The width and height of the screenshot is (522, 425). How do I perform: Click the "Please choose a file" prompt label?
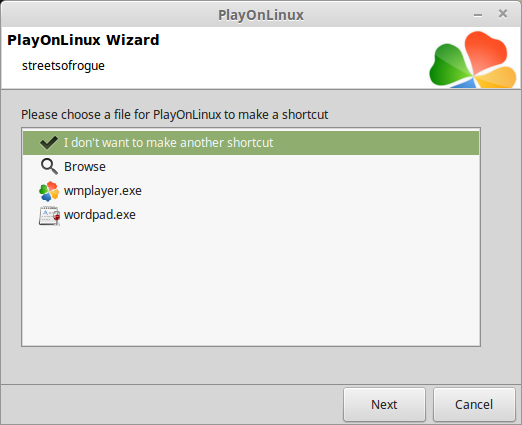pos(174,115)
